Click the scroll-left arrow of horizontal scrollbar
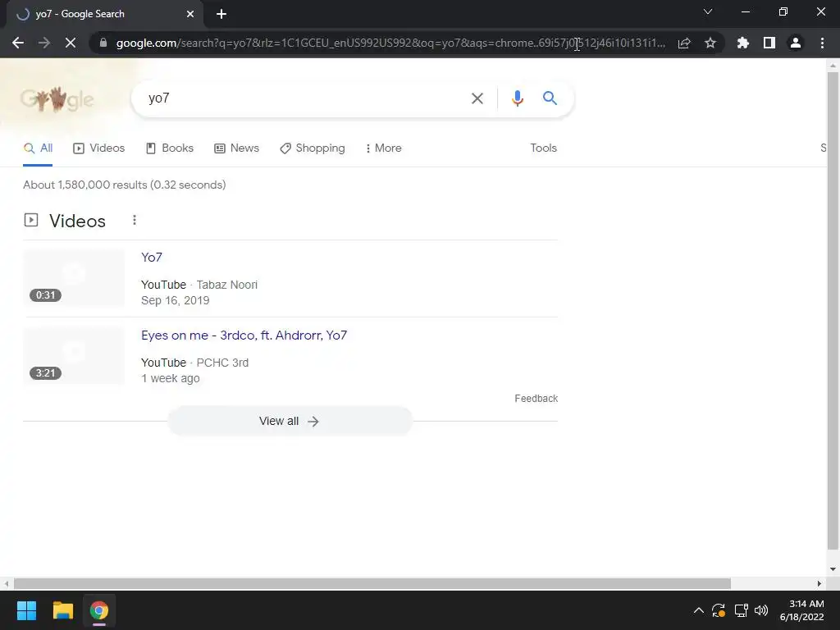The image size is (840, 630). pyautogui.click(x=6, y=583)
